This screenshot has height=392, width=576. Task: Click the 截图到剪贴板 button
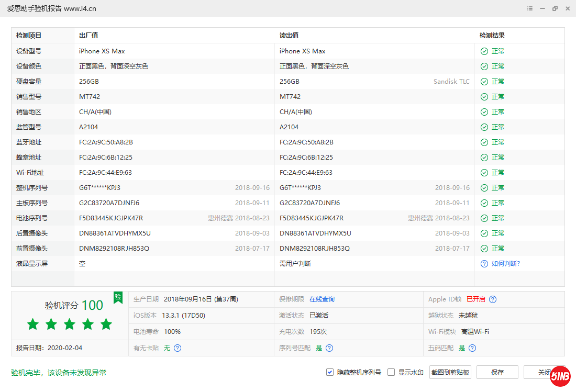(x=450, y=372)
